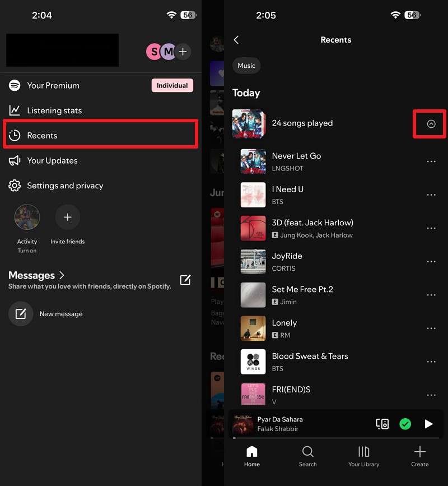Open more options for I Need U
This screenshot has height=486, width=448.
pyautogui.click(x=431, y=195)
